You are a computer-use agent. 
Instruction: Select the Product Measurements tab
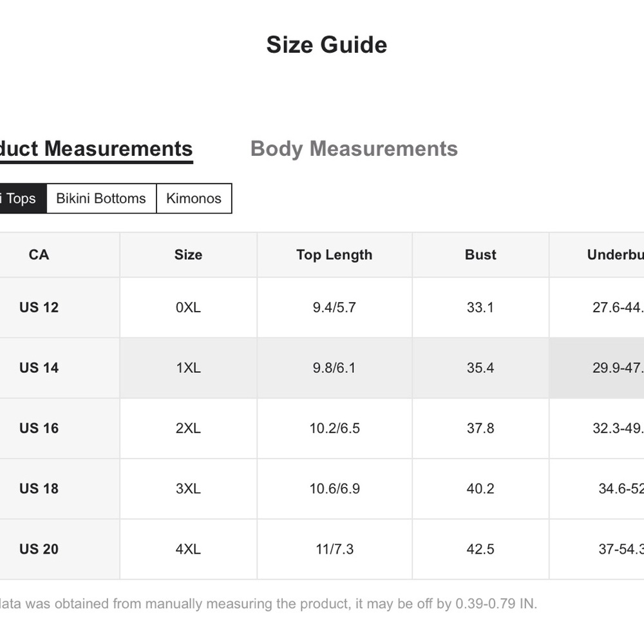click(x=96, y=149)
